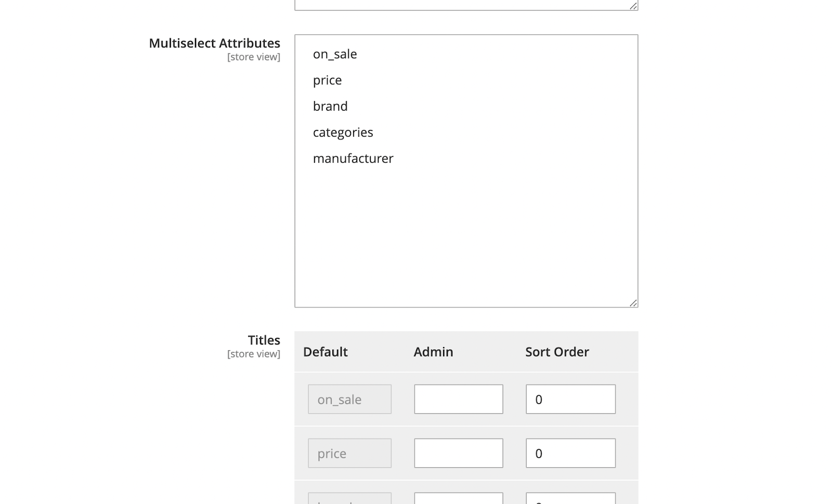Select manufacturer attribute option
Viewport: 832px width, 504px height.
[353, 158]
